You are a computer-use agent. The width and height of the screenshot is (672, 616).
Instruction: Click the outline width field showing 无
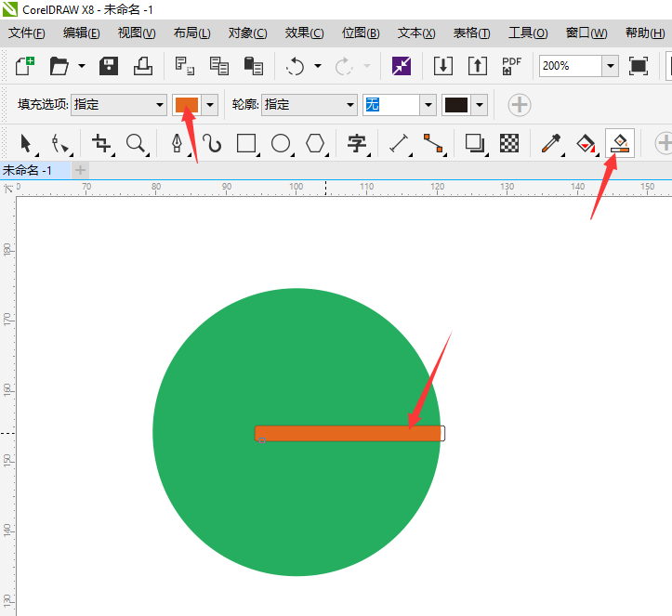(x=390, y=104)
